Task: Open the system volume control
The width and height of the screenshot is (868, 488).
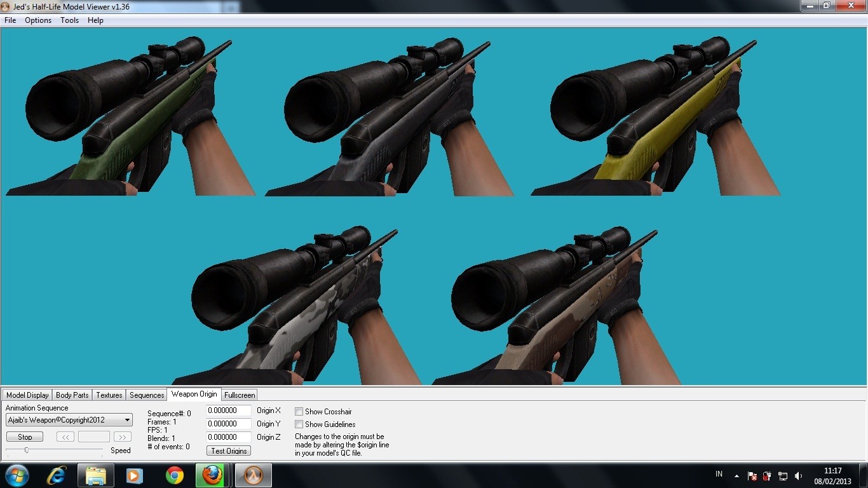Action: pyautogui.click(x=798, y=475)
